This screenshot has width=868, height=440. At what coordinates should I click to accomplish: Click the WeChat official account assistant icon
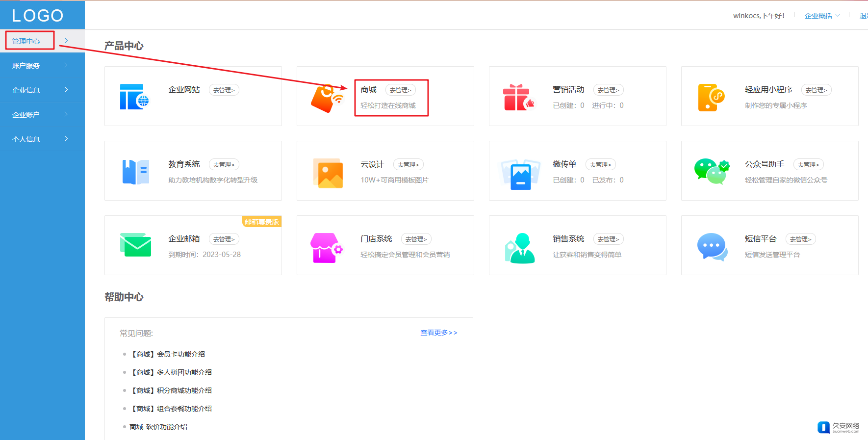711,171
